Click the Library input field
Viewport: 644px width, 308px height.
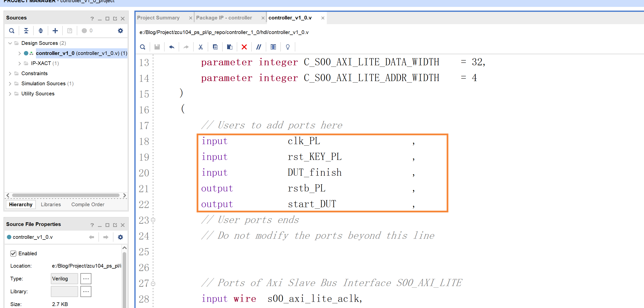64,291
